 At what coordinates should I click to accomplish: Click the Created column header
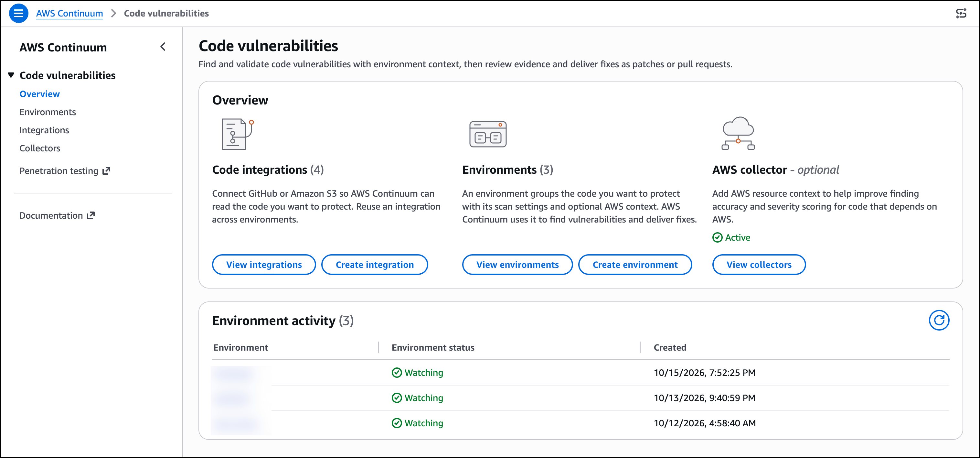click(670, 347)
